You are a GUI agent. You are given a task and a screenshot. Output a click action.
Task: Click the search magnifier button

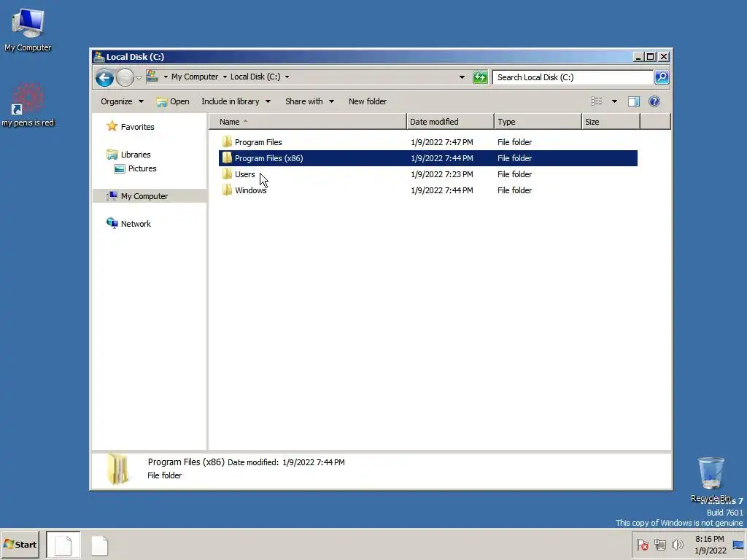[x=662, y=77]
